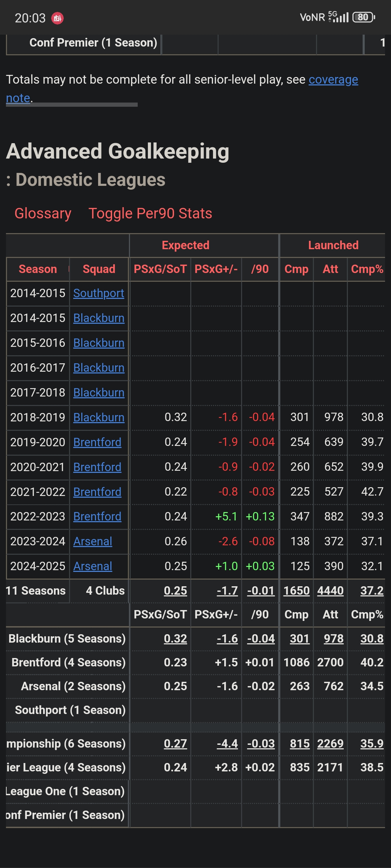Open the Glossary link

click(x=43, y=213)
